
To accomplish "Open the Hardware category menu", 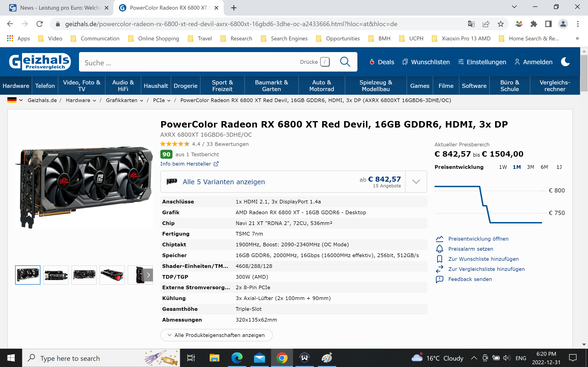I will 16,86.
